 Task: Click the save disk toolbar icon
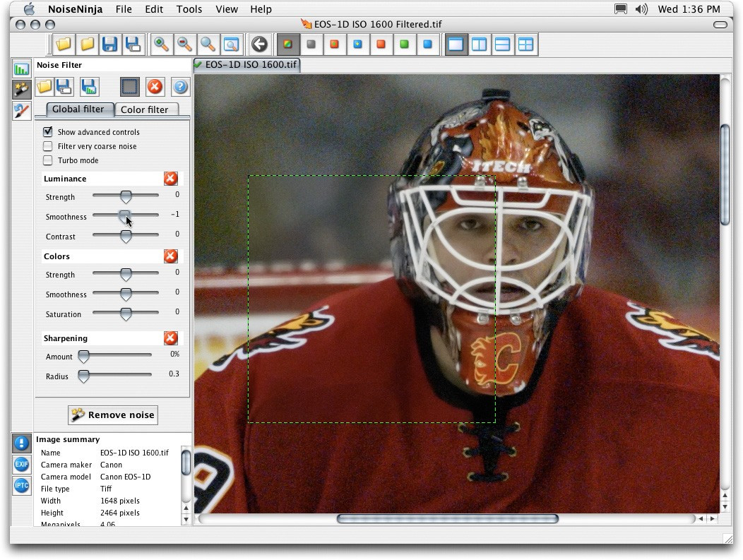tap(110, 44)
